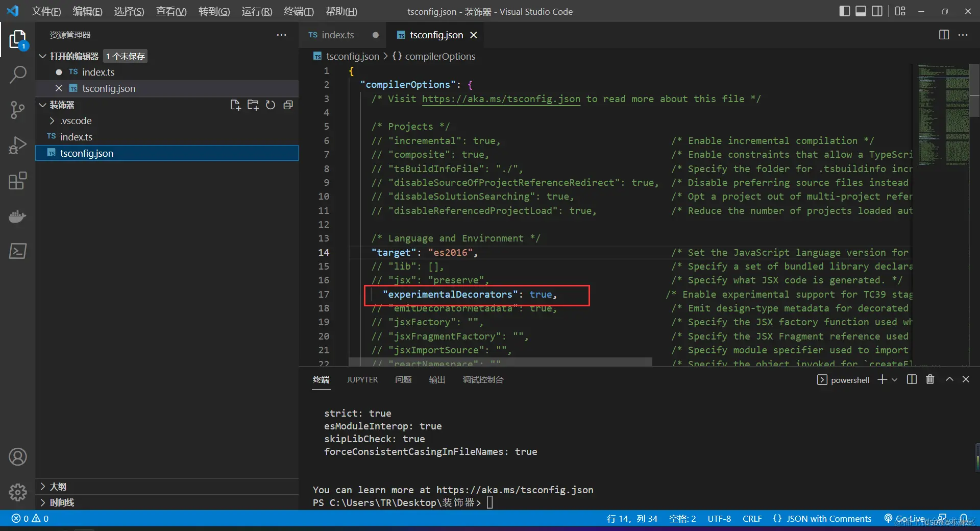The width and height of the screenshot is (980, 531).
Task: Open the Search view in activity bar
Action: tap(18, 75)
